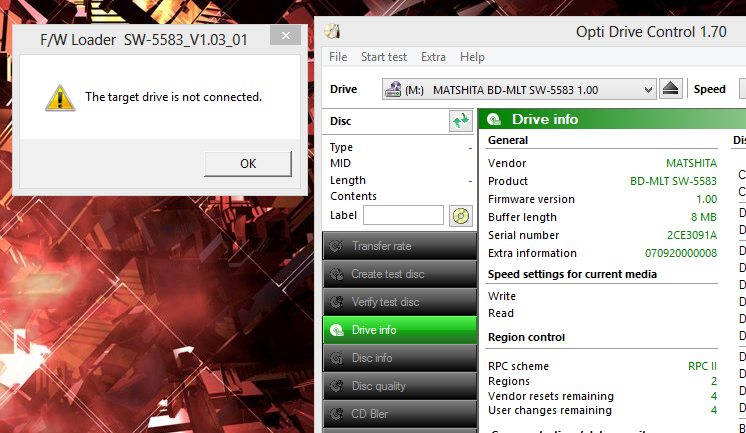The image size is (746, 433).
Task: Click the Drive info sidebar icon
Action: 337,330
